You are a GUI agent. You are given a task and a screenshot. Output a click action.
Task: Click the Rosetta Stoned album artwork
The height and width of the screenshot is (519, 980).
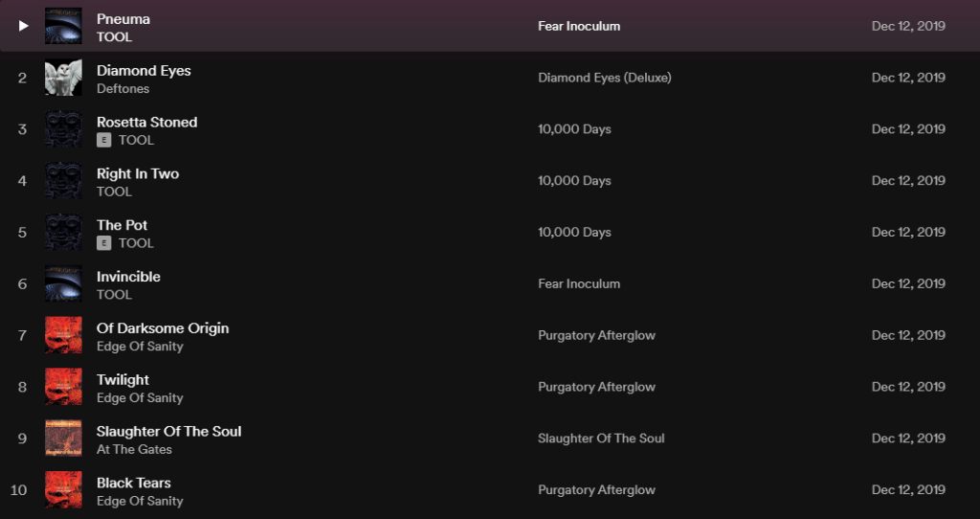click(x=63, y=129)
